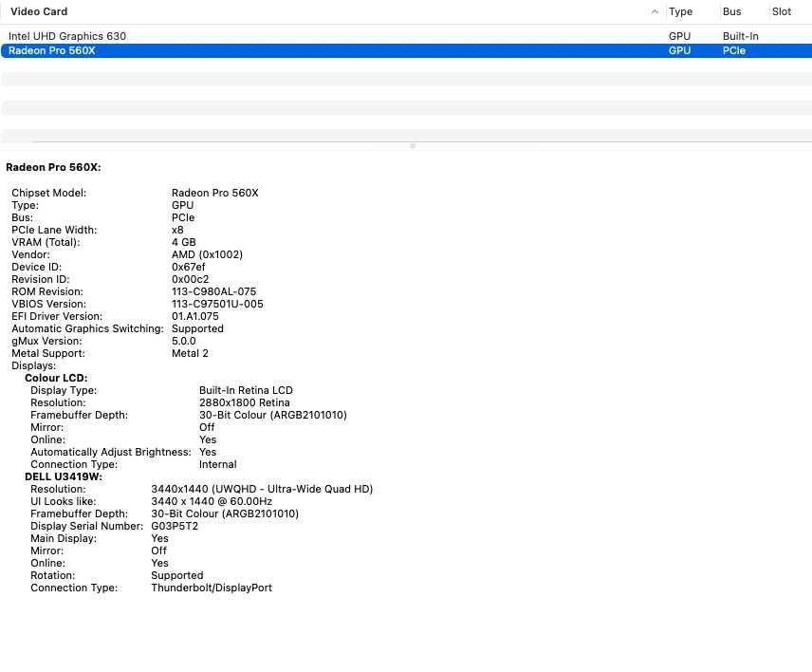Screen dimensions: 812x672
Task: Click the VRAM value '4 GB'
Action: [x=184, y=242]
